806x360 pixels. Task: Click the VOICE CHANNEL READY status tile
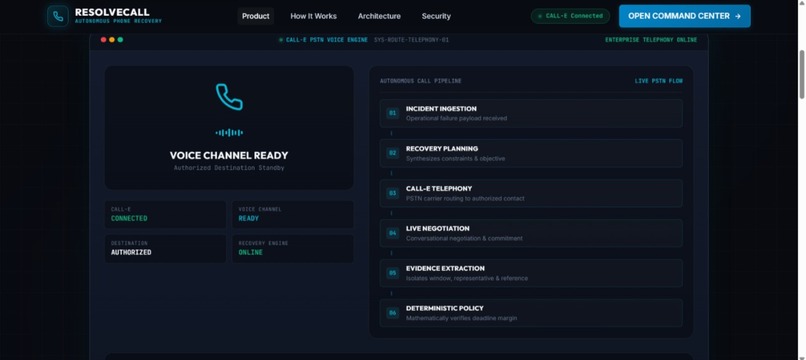[293, 214]
